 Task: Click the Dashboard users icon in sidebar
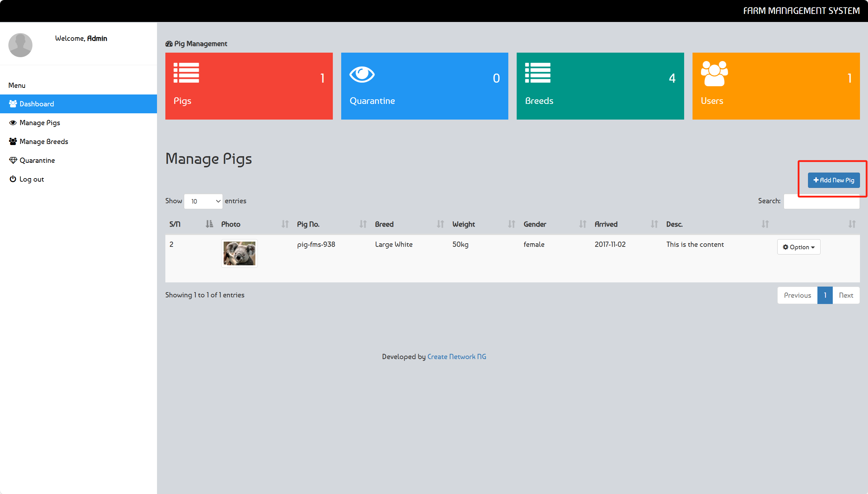[13, 104]
